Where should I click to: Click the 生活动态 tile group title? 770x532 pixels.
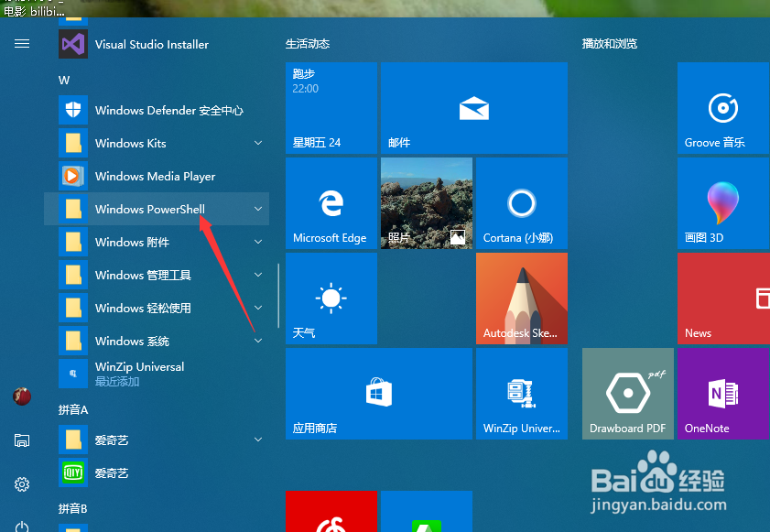tap(308, 44)
